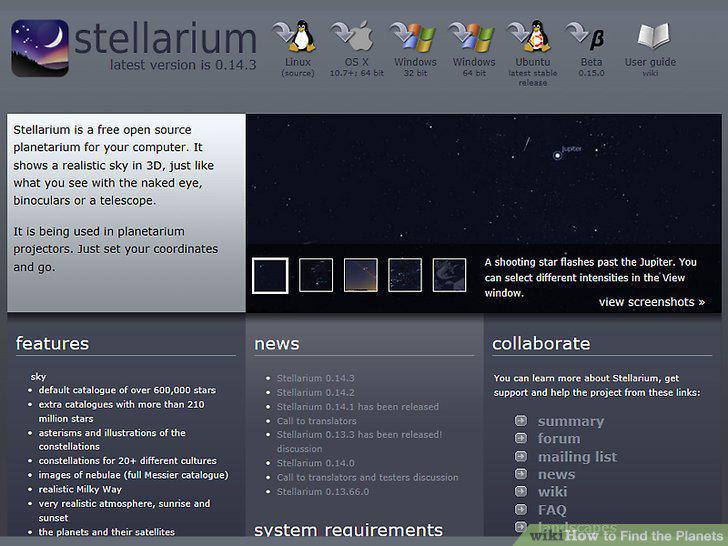Select the sunset screenshot thumbnail
The image size is (728, 546).
coord(361,275)
